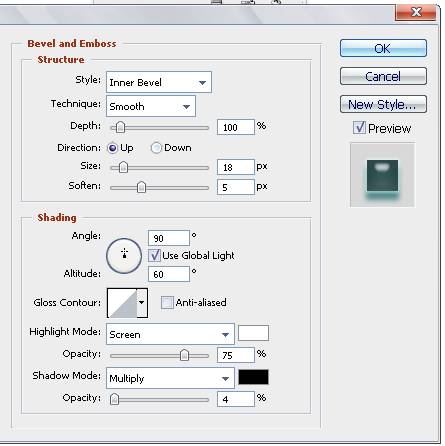
Task: Click the Cancel button
Action: [383, 76]
